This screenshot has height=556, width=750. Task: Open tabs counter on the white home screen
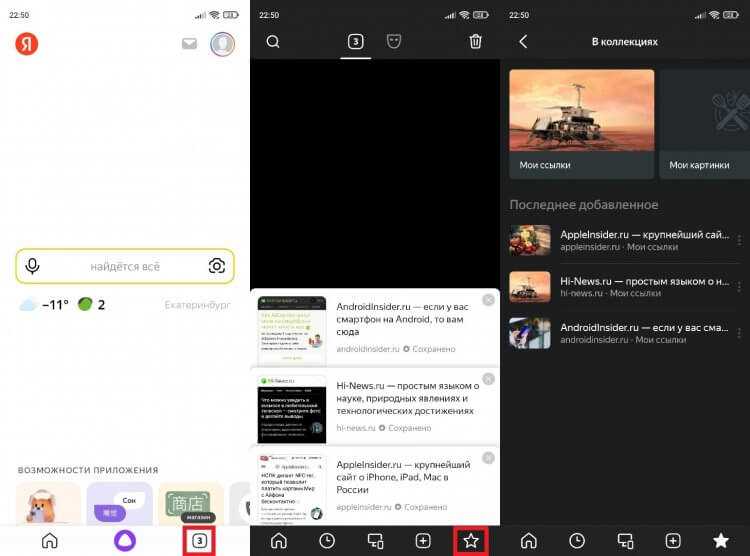click(200, 540)
